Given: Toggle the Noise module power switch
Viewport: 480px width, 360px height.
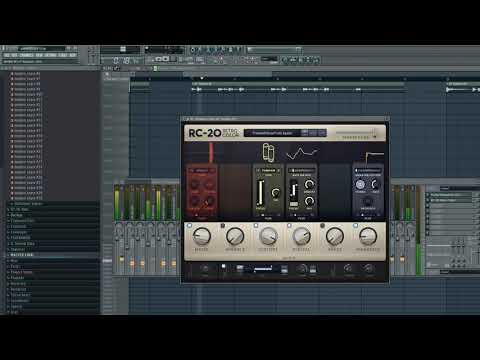Looking at the screenshot, I should pos(189,225).
